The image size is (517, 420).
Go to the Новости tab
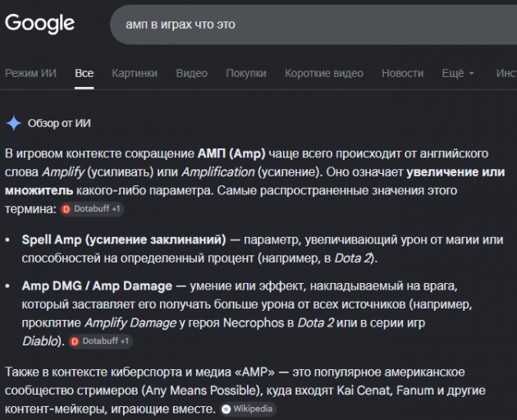(403, 73)
